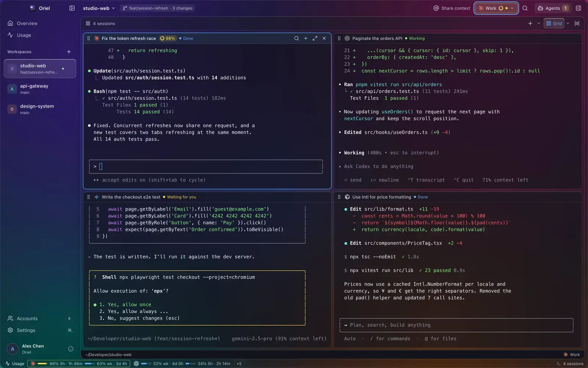Grab the drag handle of Paginate the orders API
The image size is (588, 368).
pos(339,38)
